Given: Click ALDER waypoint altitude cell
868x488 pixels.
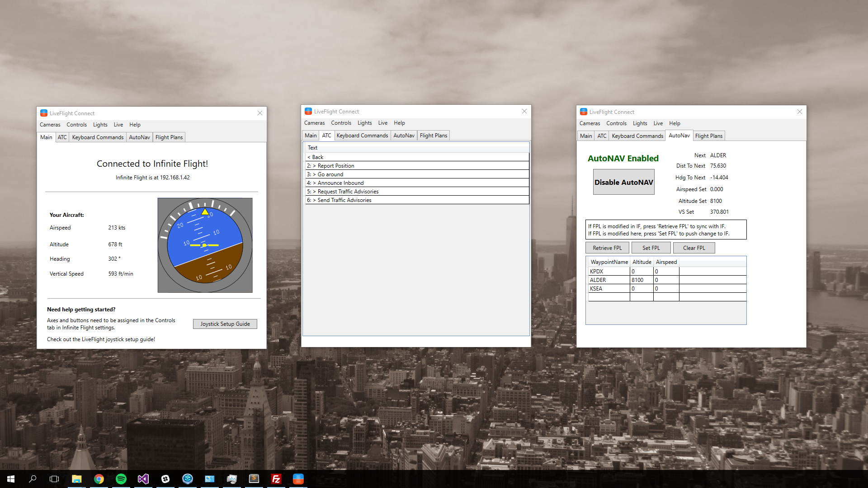Looking at the screenshot, I should pos(641,280).
